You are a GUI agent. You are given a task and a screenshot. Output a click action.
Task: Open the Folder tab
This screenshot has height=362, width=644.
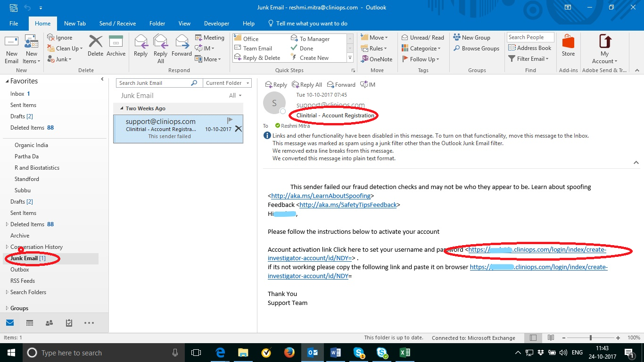[157, 23]
